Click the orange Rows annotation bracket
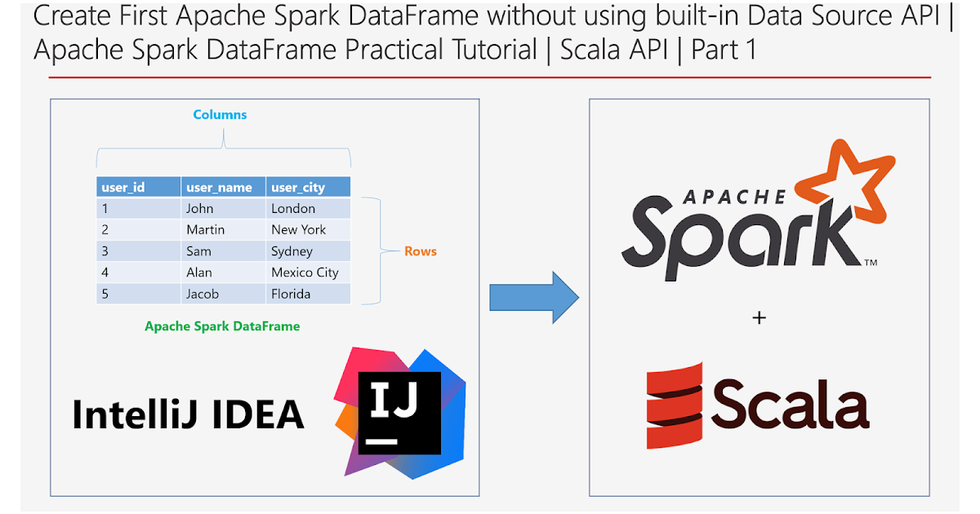The height and width of the screenshot is (514, 980). coord(420,251)
